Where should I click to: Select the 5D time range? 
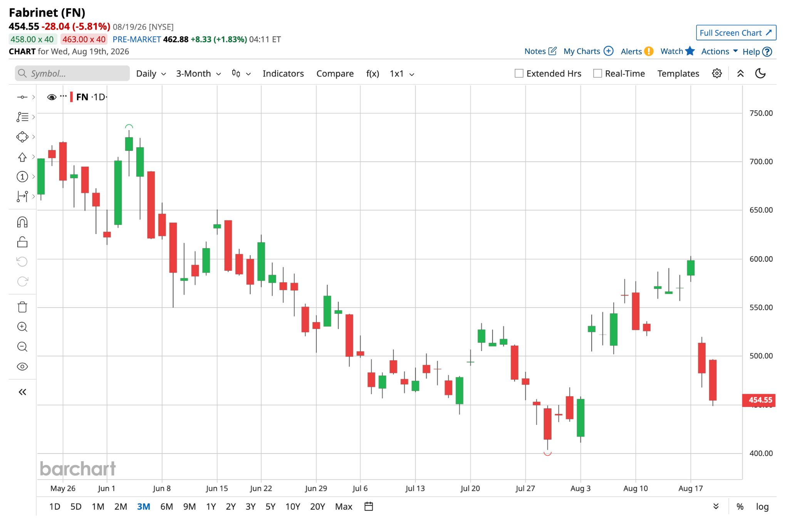76,507
